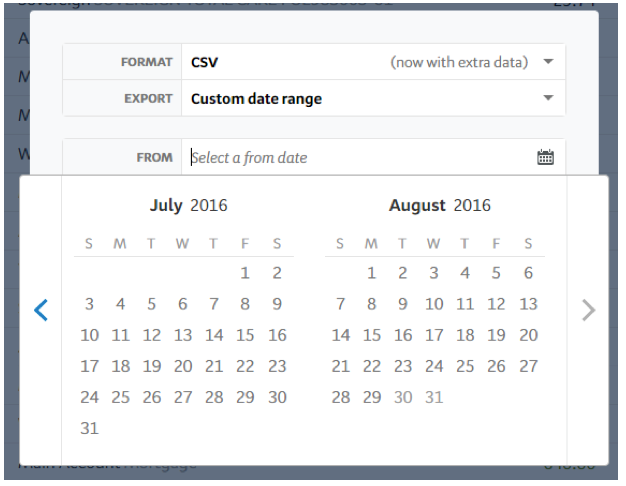Select August 21 in the calendar
Viewport: 626px width, 486px height.
(340, 367)
